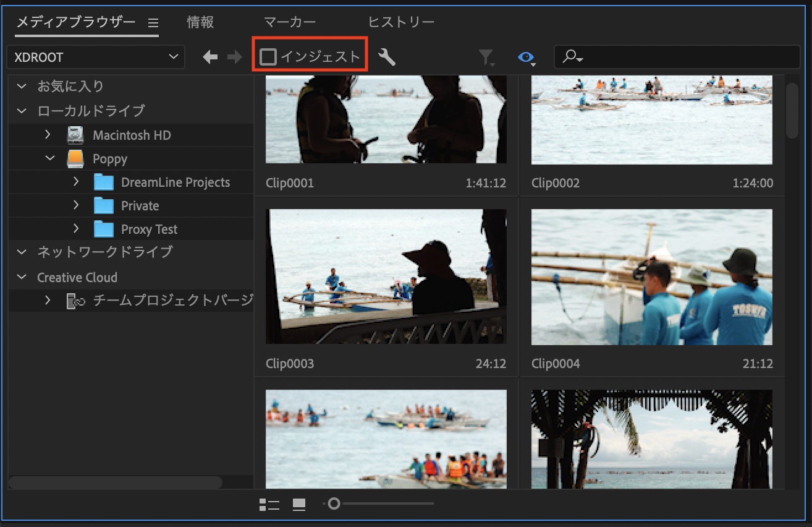
Task: Adjust the thumbnail size slider
Action: pyautogui.click(x=334, y=504)
